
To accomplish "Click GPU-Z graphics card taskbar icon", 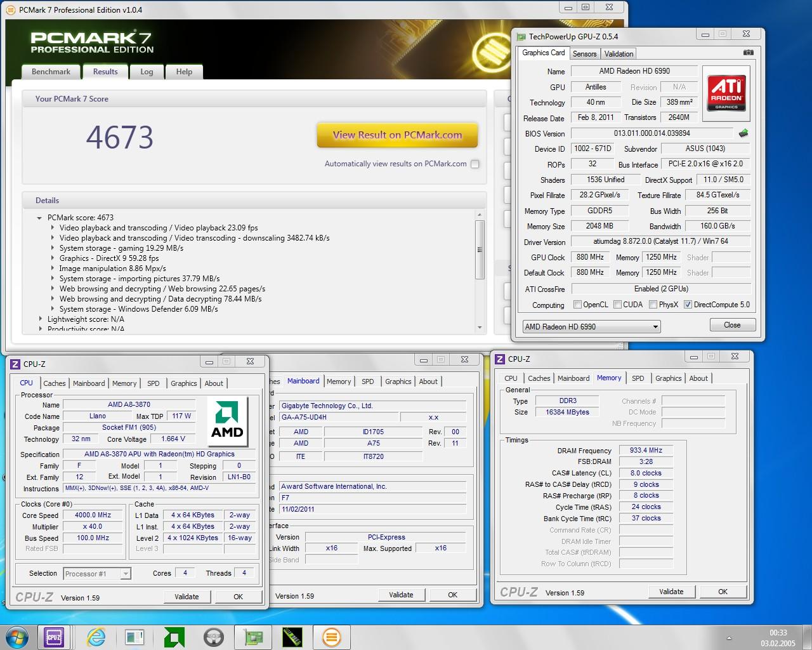I will [253, 637].
